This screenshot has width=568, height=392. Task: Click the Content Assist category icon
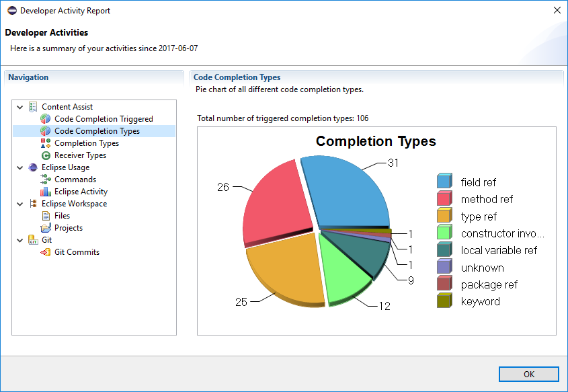33,107
